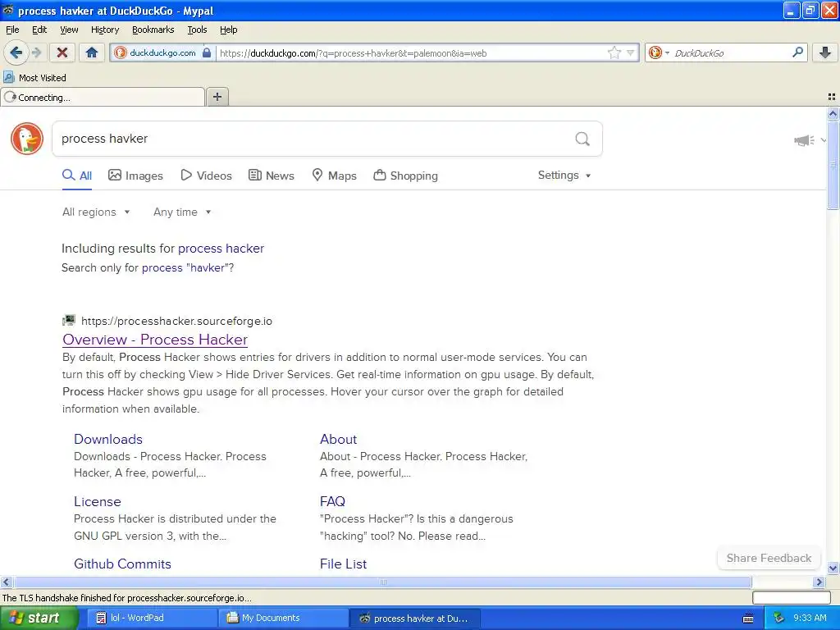Viewport: 840px width, 630px height.
Task: Click the Share Feedback button
Action: (x=768, y=558)
